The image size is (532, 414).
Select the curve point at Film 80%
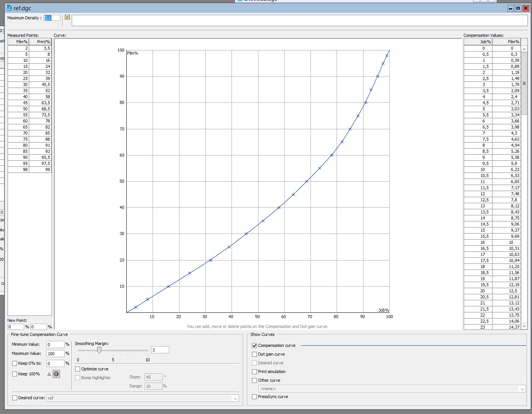(366, 102)
